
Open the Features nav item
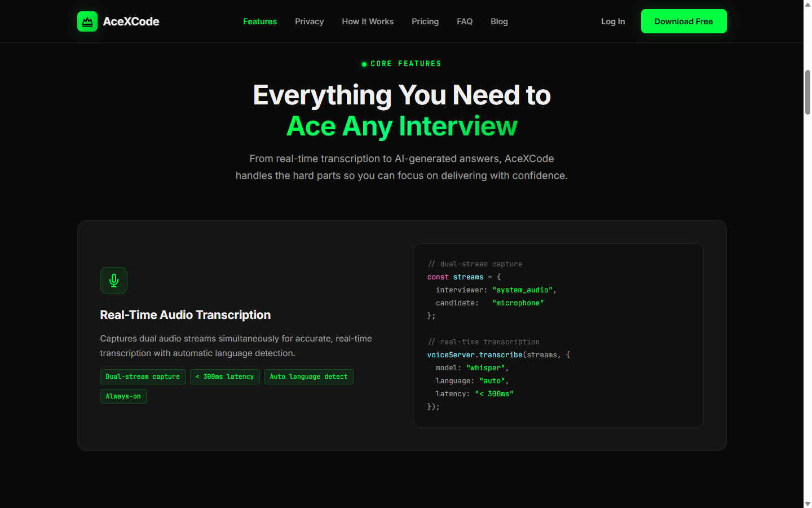point(260,21)
